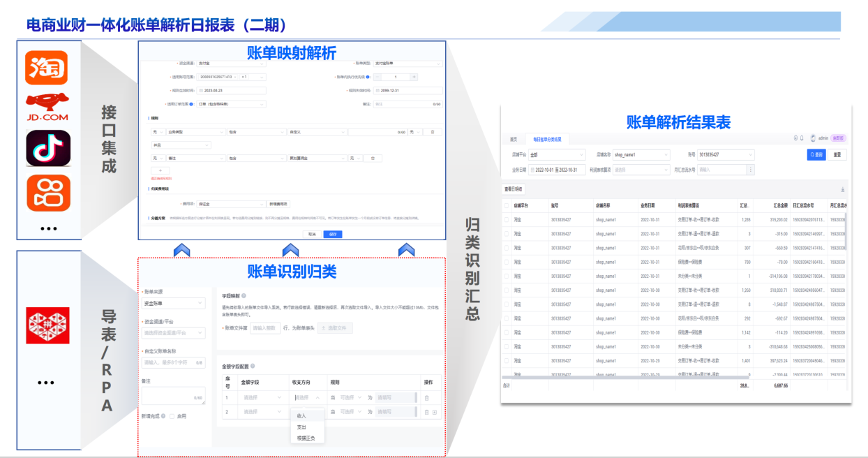Select 收入 from the open dropdown list
The image size is (868, 458).
301,415
